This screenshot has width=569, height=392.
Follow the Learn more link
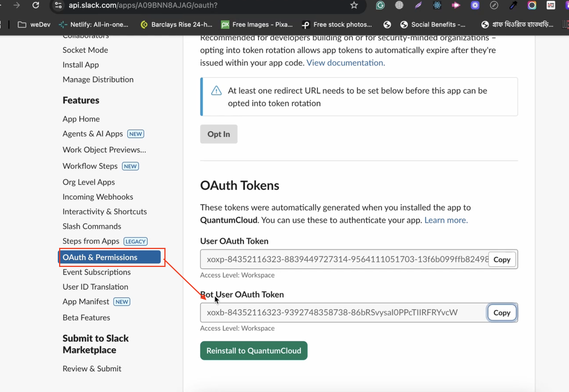(x=446, y=220)
